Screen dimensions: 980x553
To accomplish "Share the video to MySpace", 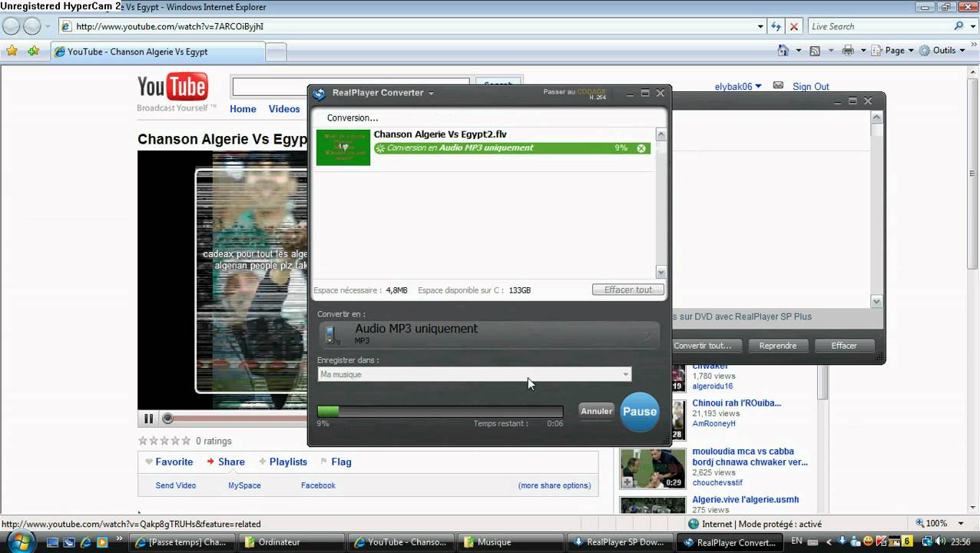I will click(244, 485).
